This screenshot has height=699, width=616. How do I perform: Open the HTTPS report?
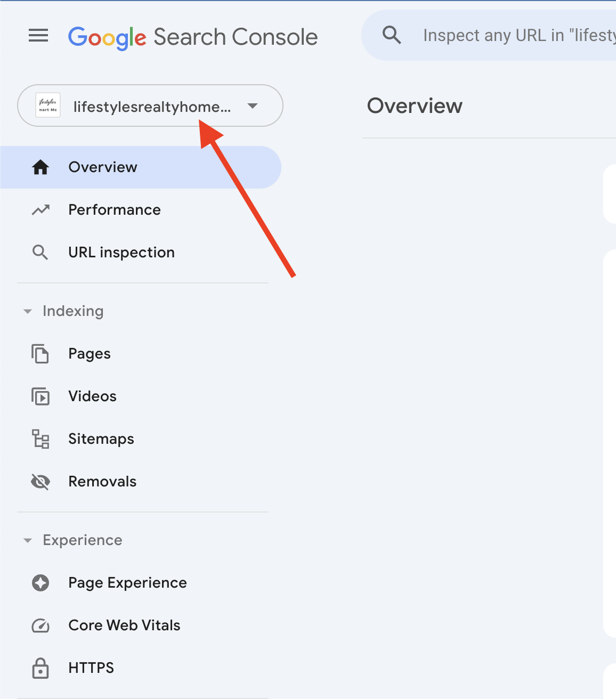(141, 668)
